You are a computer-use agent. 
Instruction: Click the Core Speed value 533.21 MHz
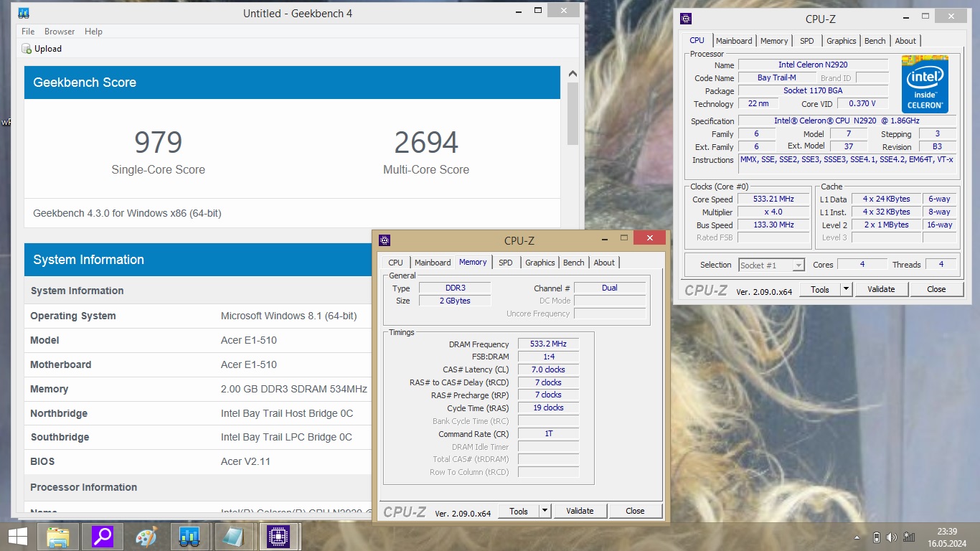(773, 199)
